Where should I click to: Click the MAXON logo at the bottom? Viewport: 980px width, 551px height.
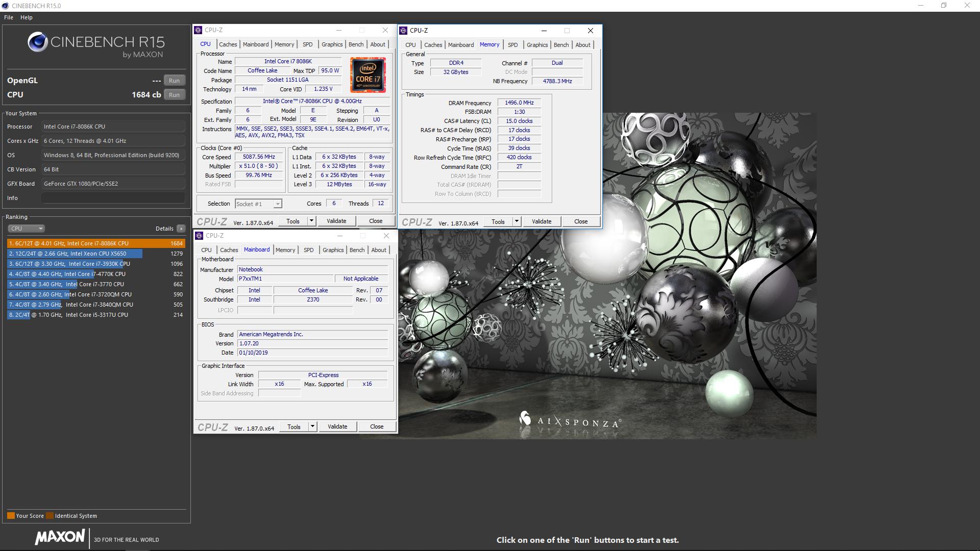pos(60,537)
